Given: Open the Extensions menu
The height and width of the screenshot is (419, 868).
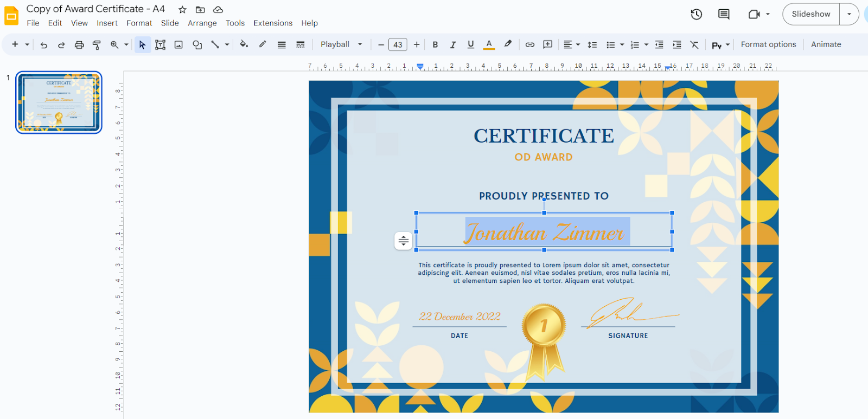Looking at the screenshot, I should tap(273, 23).
